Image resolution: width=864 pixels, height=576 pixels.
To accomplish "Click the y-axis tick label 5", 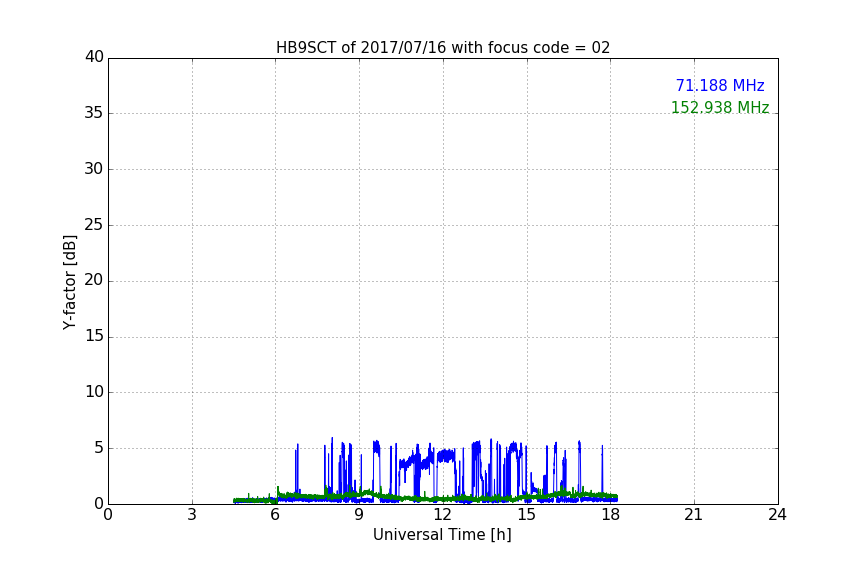I will click(99, 448).
